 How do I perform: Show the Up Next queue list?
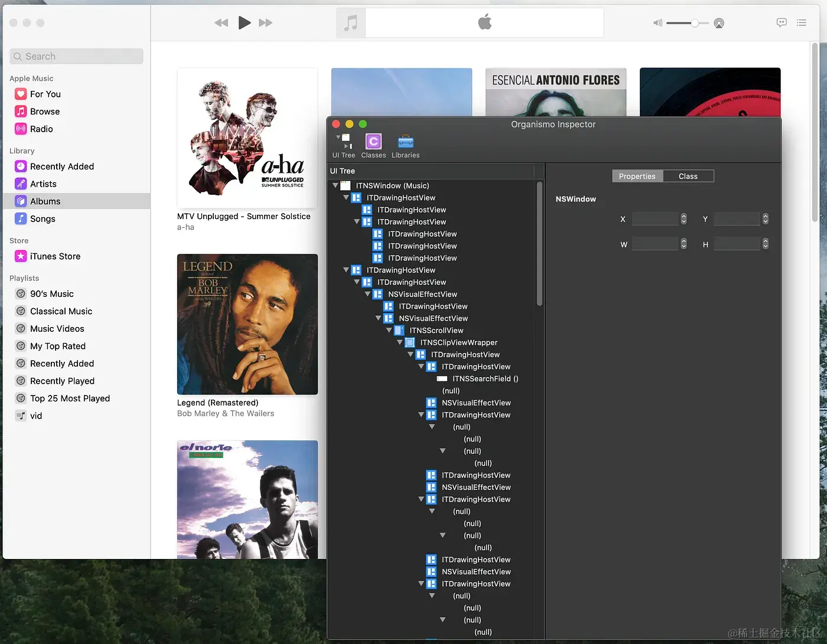802,22
